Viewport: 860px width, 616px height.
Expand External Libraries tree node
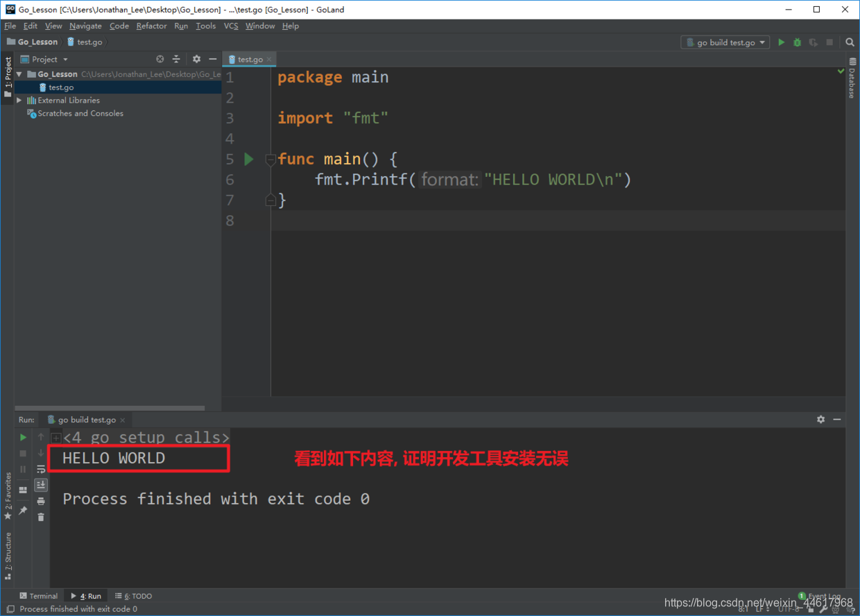click(x=19, y=101)
